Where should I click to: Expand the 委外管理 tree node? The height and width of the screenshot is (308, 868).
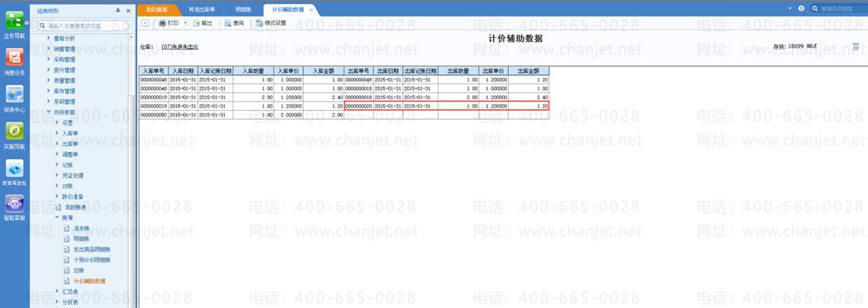click(49, 70)
